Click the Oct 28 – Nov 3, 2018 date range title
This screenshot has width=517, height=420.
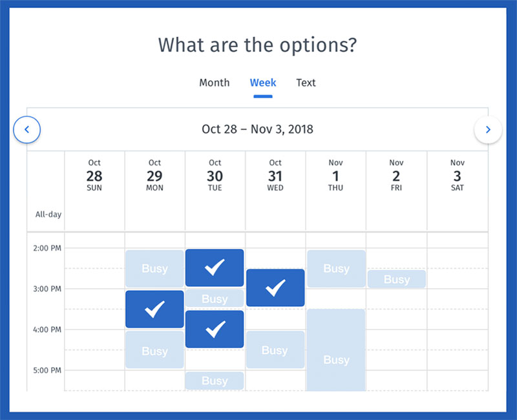257,129
